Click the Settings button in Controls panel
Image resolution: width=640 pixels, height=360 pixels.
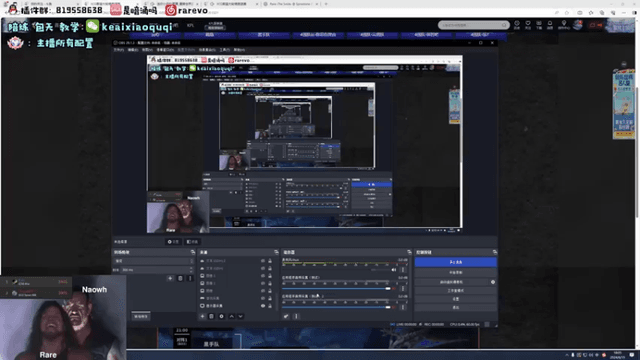(456, 299)
